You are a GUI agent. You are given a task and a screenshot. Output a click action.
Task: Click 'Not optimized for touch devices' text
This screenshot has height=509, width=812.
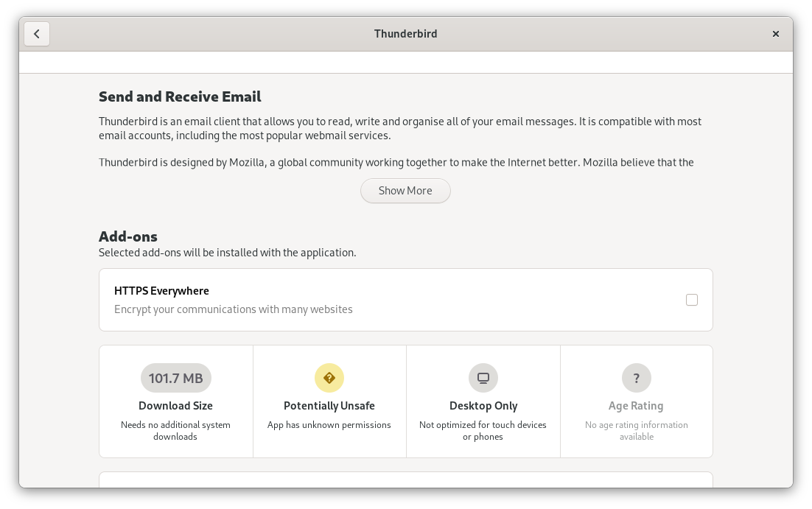pos(483,424)
